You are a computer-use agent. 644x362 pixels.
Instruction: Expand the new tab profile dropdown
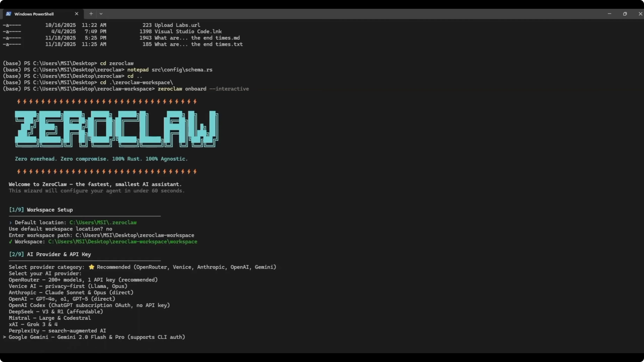101,14
